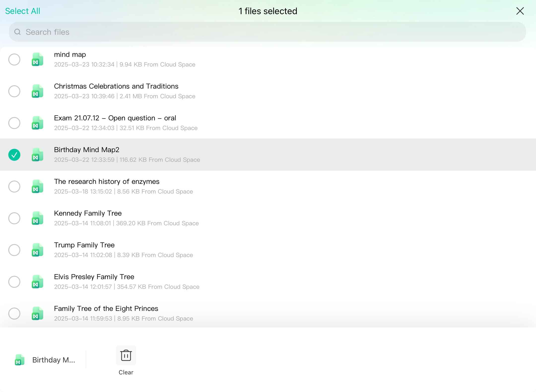Click Kennedy Family Tree file icon

tap(37, 218)
